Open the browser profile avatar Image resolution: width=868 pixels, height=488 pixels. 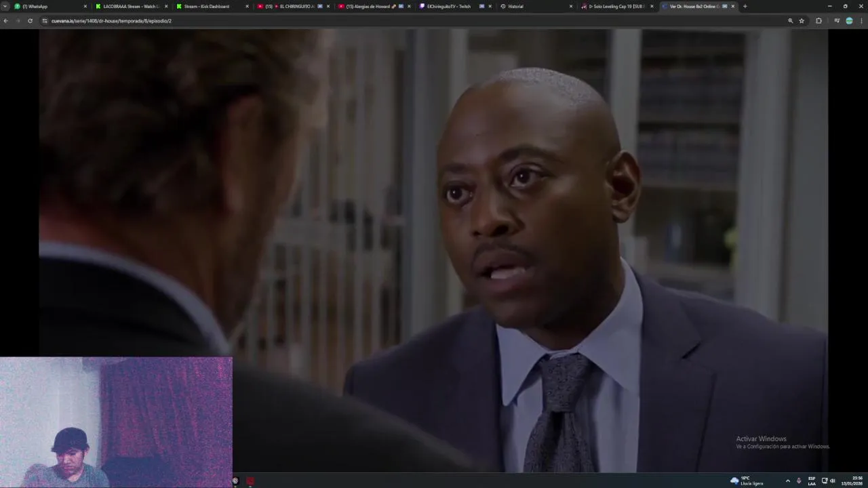click(849, 21)
